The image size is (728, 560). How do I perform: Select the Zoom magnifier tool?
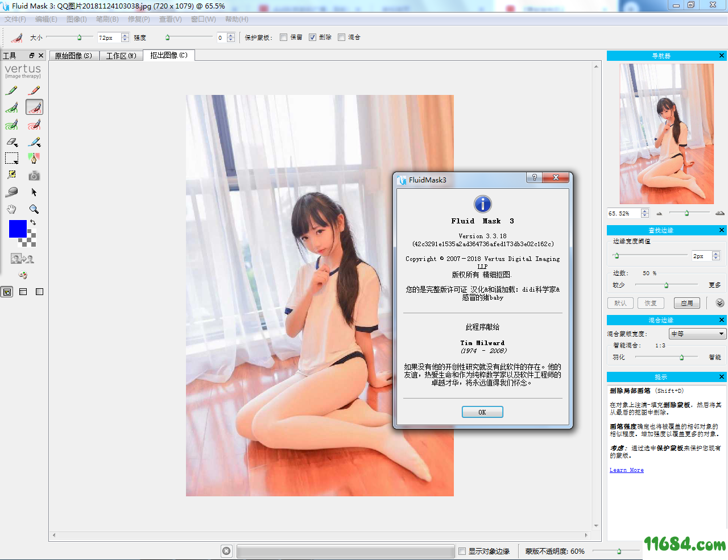(34, 209)
